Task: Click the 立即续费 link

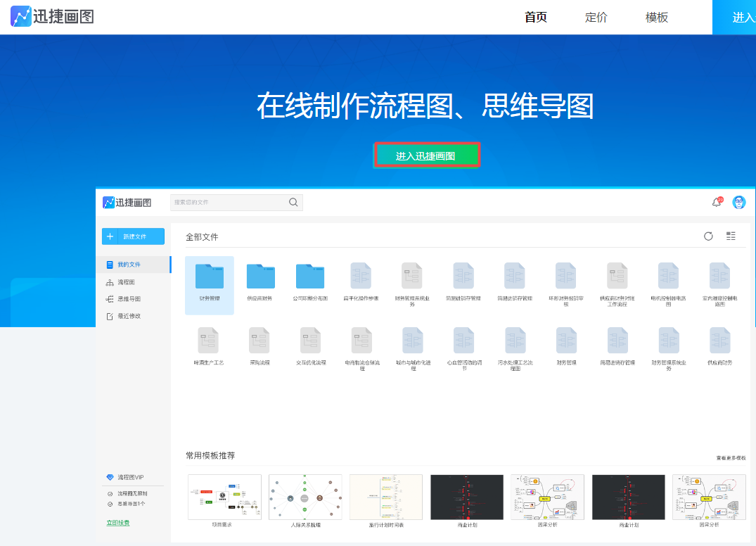Action: [x=118, y=523]
